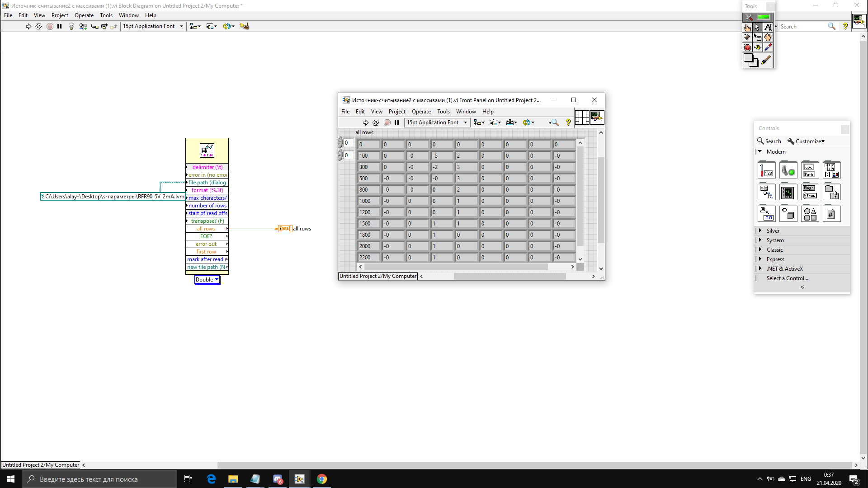Toggle Highlight Execution light bulb
Image resolution: width=868 pixels, height=488 pixels.
pos(71,26)
